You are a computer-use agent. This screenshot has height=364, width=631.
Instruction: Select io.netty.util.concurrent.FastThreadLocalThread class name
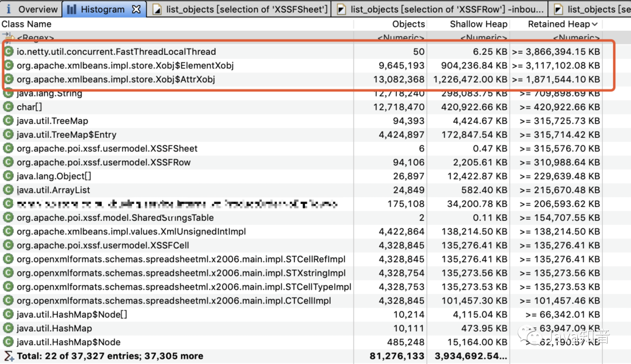tap(116, 51)
